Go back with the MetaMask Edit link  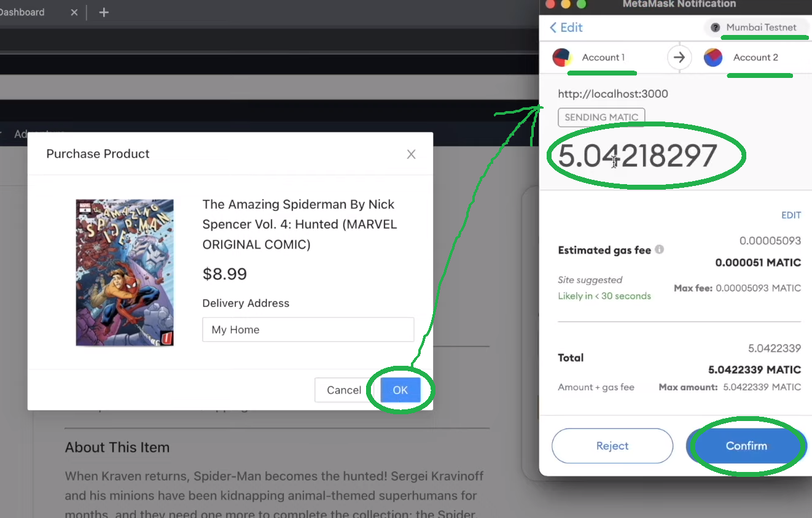pos(566,28)
